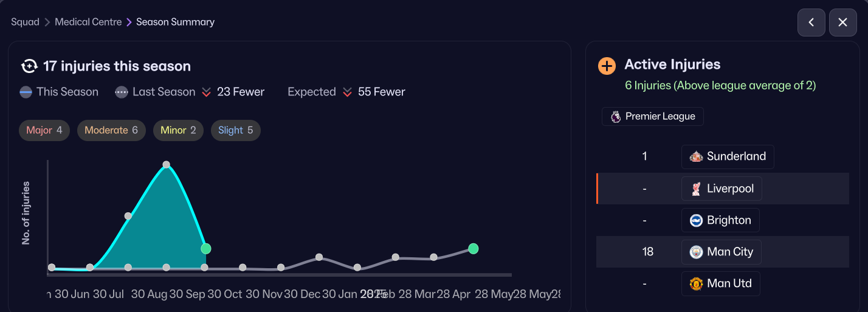Click the Man Utd club crest
Image resolution: width=868 pixels, height=312 pixels.
[x=696, y=284]
